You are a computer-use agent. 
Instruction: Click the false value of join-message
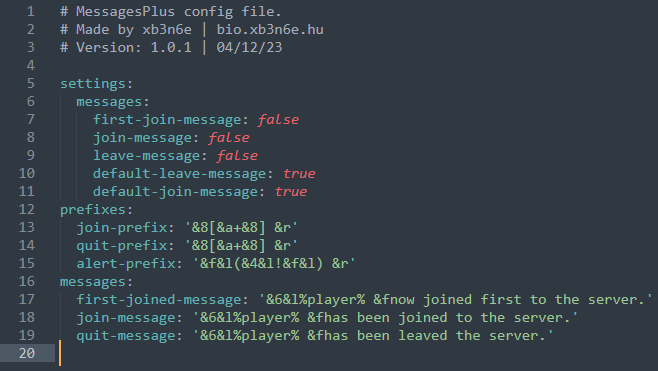pos(229,138)
